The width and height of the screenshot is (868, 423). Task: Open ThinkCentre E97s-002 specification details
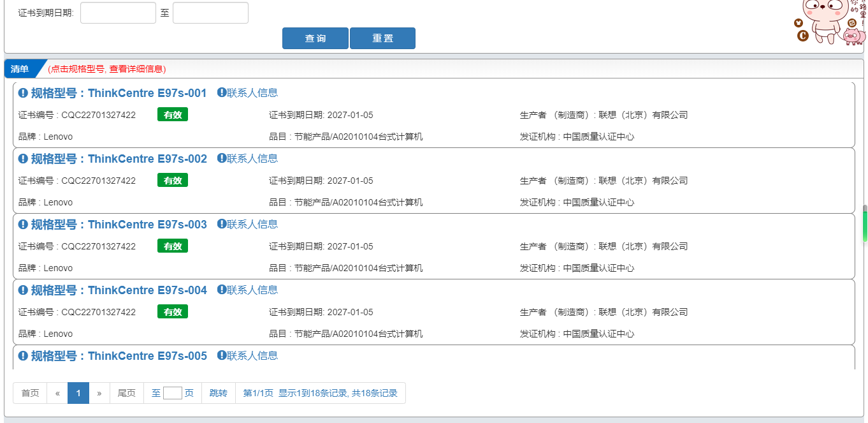click(x=119, y=159)
